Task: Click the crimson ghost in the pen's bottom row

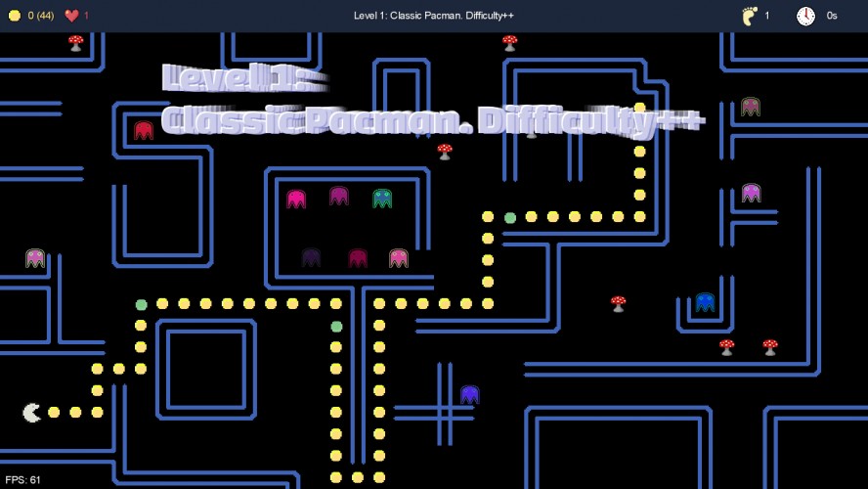Action: click(x=358, y=258)
